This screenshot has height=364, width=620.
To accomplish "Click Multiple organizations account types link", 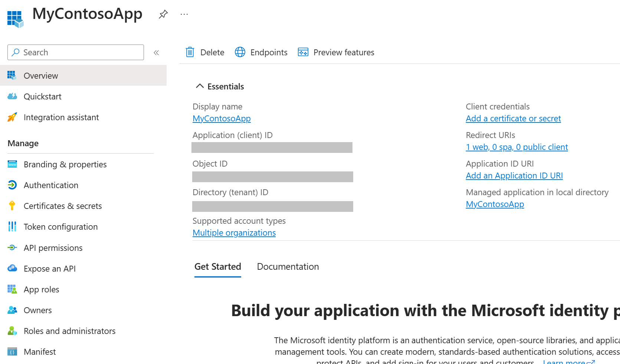I will [234, 233].
